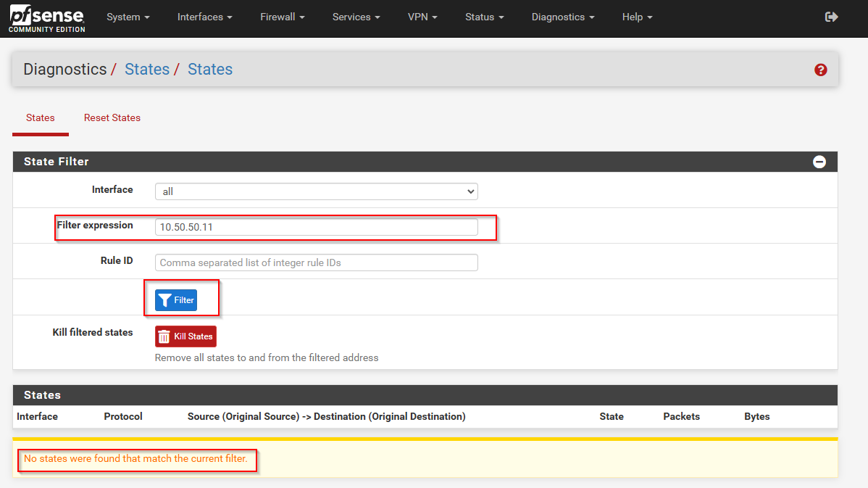Open the Services menu
Image resolution: width=868 pixels, height=488 pixels.
tap(356, 17)
